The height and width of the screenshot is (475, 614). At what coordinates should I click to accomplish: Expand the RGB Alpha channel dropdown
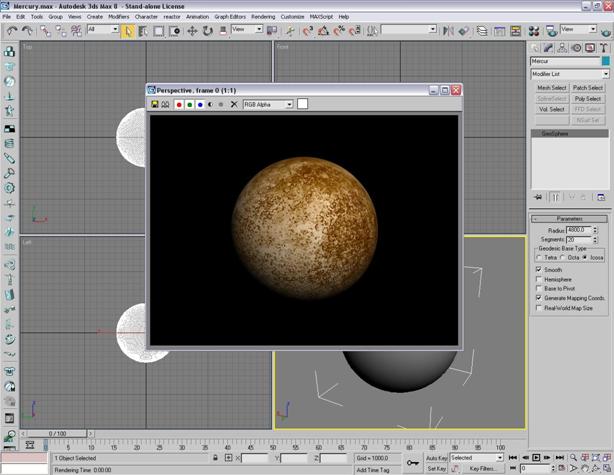point(289,104)
